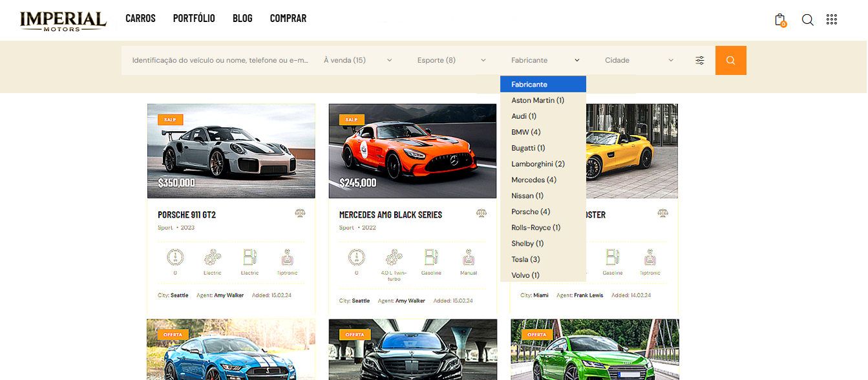Open advanced filters sliders icon
Viewport: 868px width, 380px height.
coord(700,60)
